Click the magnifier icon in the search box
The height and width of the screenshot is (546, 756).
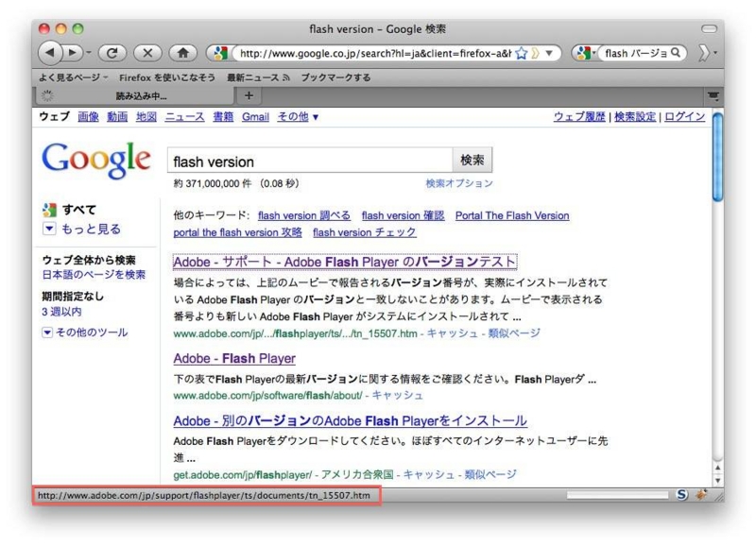[676, 53]
